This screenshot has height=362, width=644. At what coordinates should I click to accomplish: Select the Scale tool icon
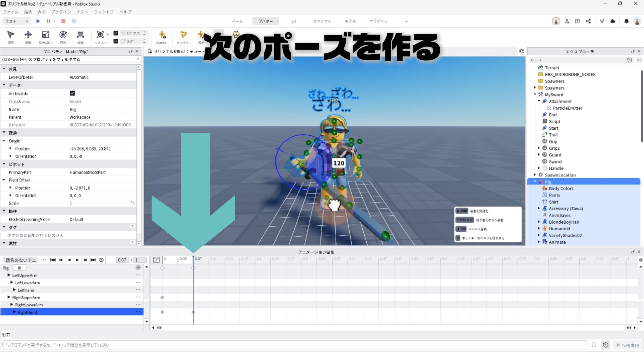(45, 35)
